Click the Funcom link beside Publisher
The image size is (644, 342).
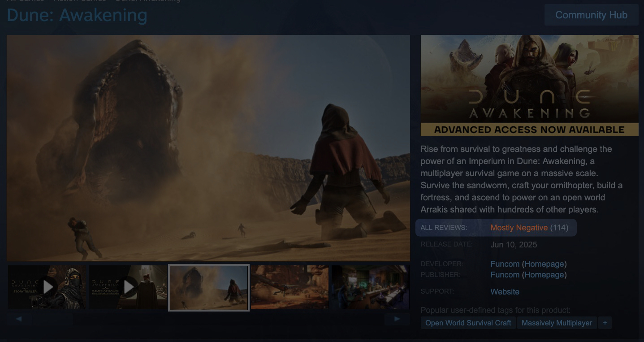pos(505,275)
